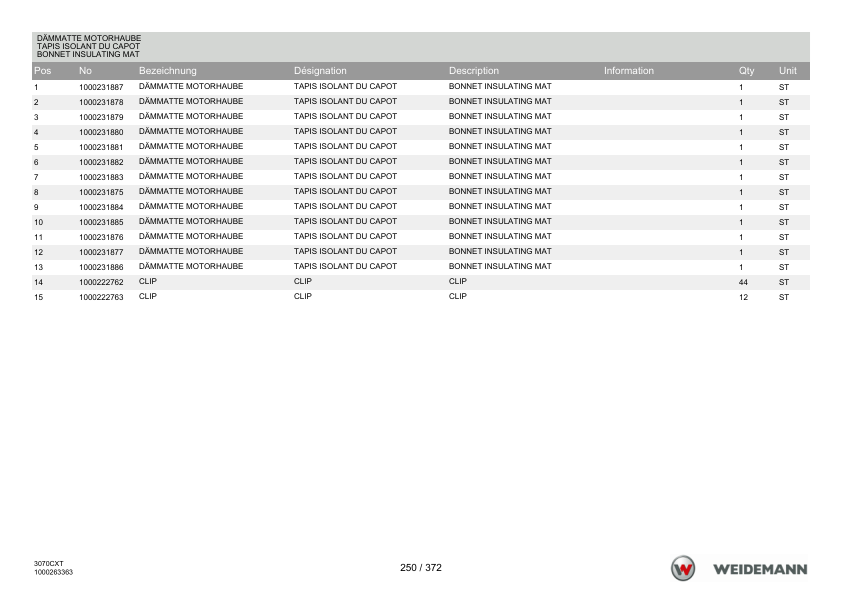842x595 pixels.
Task: Click the Pos column header
Action: pyautogui.click(x=42, y=70)
